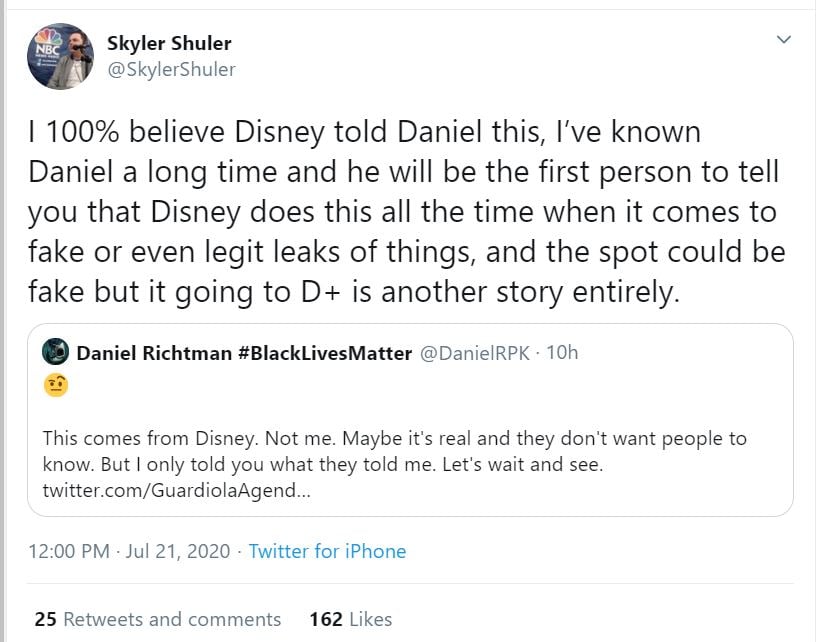Expand the tweet options chevron menu

(x=784, y=40)
